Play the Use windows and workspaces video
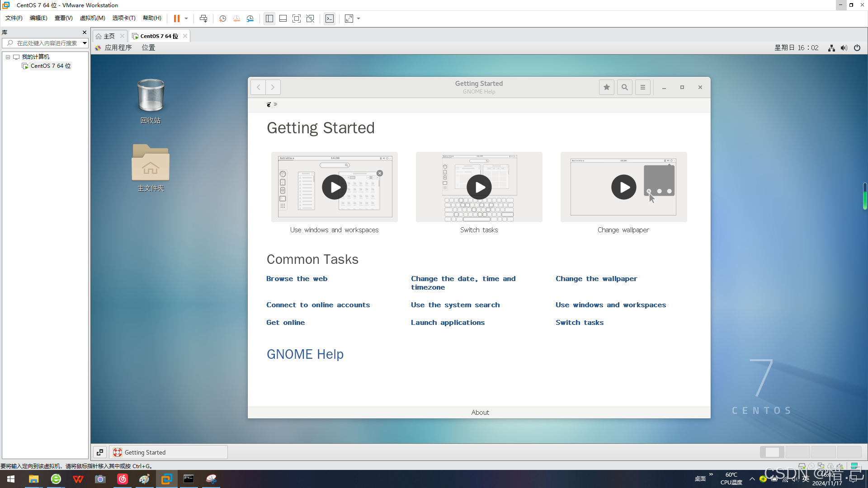Image resolution: width=868 pixels, height=488 pixels. pyautogui.click(x=335, y=187)
